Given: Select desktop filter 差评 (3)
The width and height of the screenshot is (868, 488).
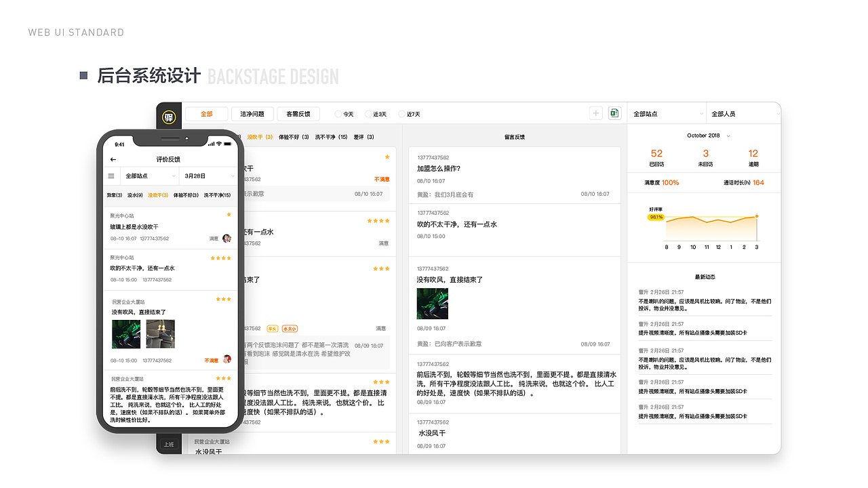Looking at the screenshot, I should pos(363,137).
